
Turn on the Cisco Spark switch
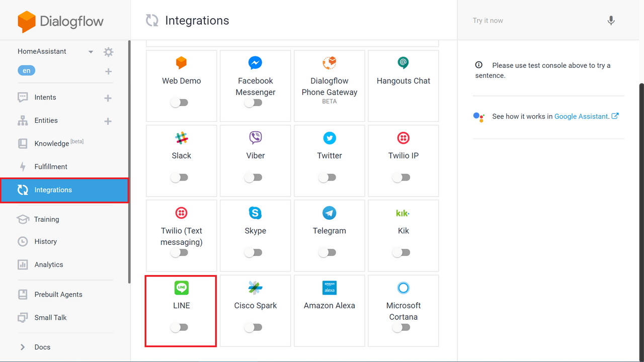tap(253, 327)
